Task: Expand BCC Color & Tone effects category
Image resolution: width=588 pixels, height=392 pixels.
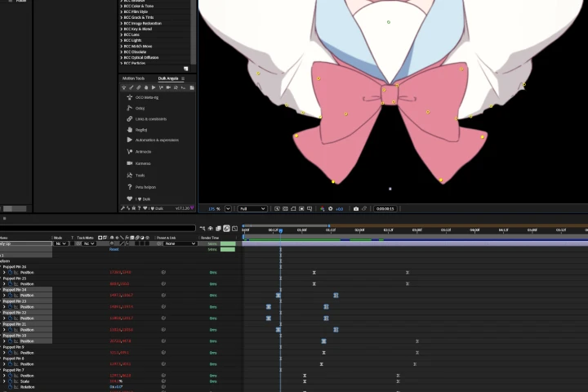Action: point(121,6)
